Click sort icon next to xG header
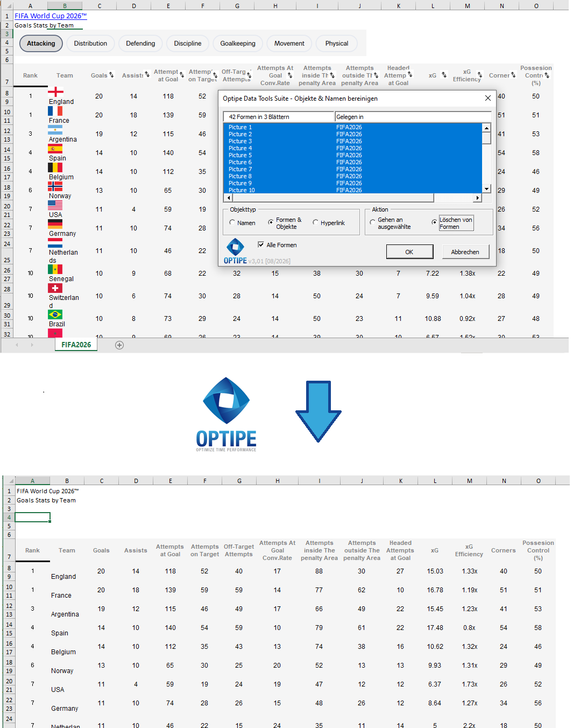This screenshot has height=728, width=573. (444, 75)
